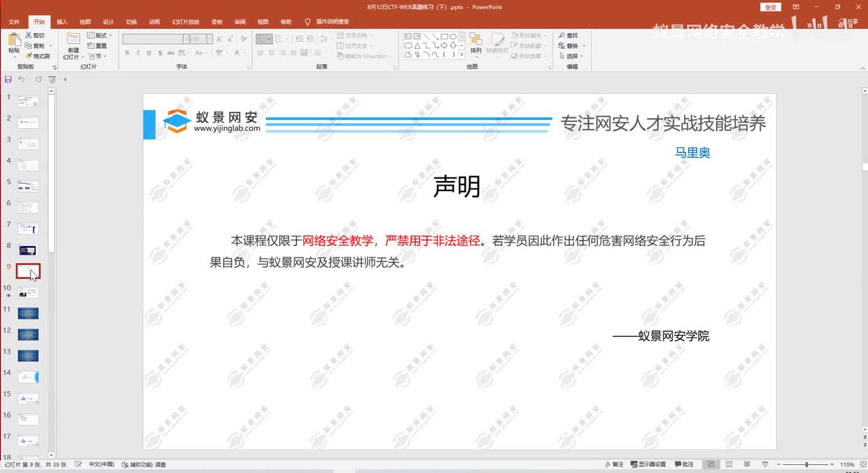Click the Decrease Font Size icon

click(x=230, y=39)
